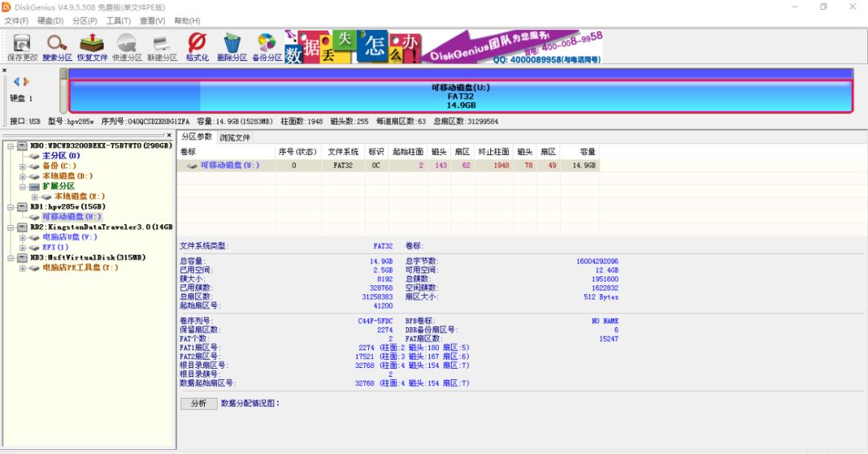This screenshot has width=868, height=454.
Task: Click the 新建分区 new partition icon
Action: click(x=162, y=47)
